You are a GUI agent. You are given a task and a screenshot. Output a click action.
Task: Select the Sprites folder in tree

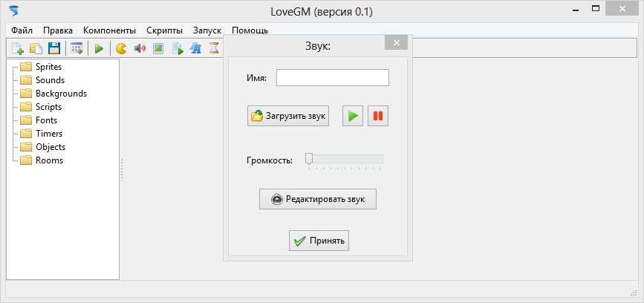(41, 67)
